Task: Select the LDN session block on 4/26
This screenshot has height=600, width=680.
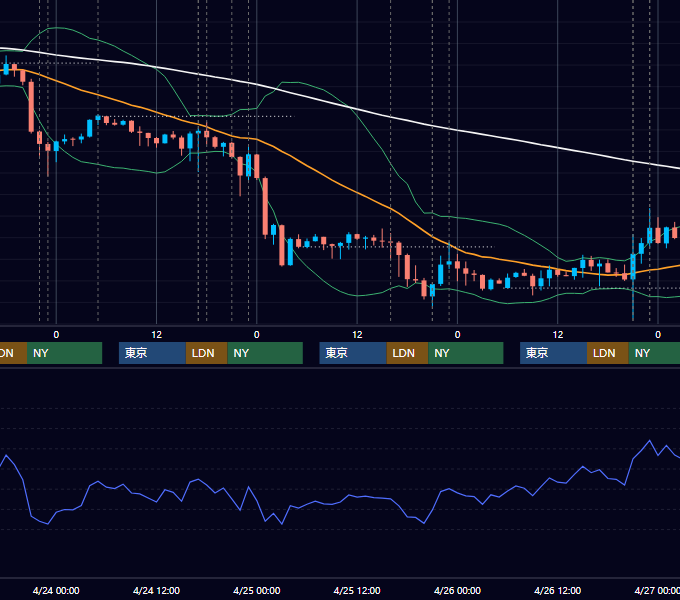Action: (x=608, y=353)
